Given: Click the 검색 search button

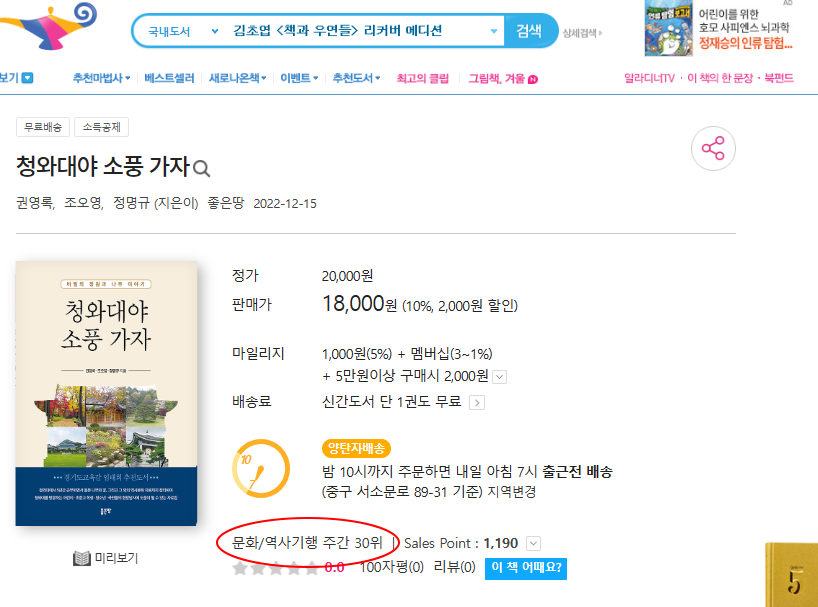Looking at the screenshot, I should (530, 31).
